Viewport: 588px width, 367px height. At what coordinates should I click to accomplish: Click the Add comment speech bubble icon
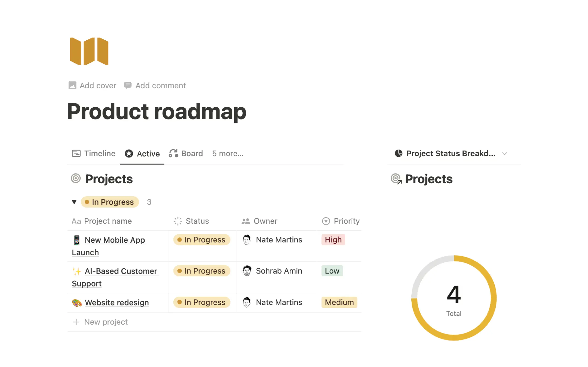[x=127, y=85]
